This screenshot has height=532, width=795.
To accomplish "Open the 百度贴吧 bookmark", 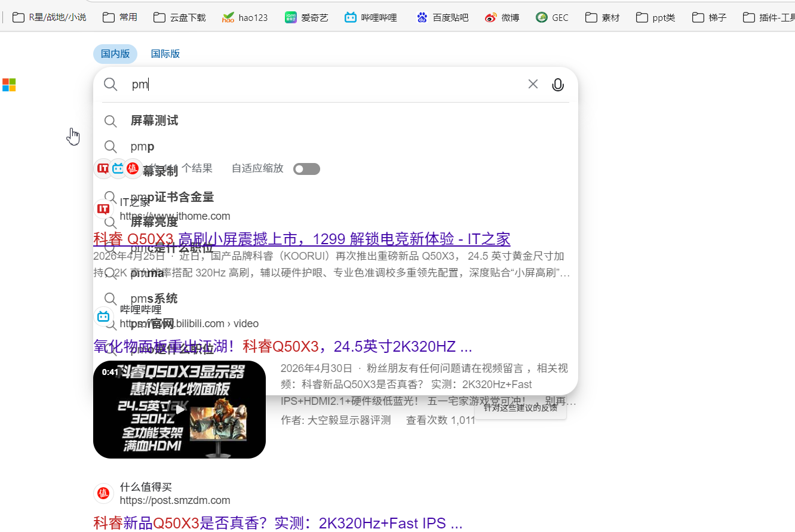I will (442, 17).
